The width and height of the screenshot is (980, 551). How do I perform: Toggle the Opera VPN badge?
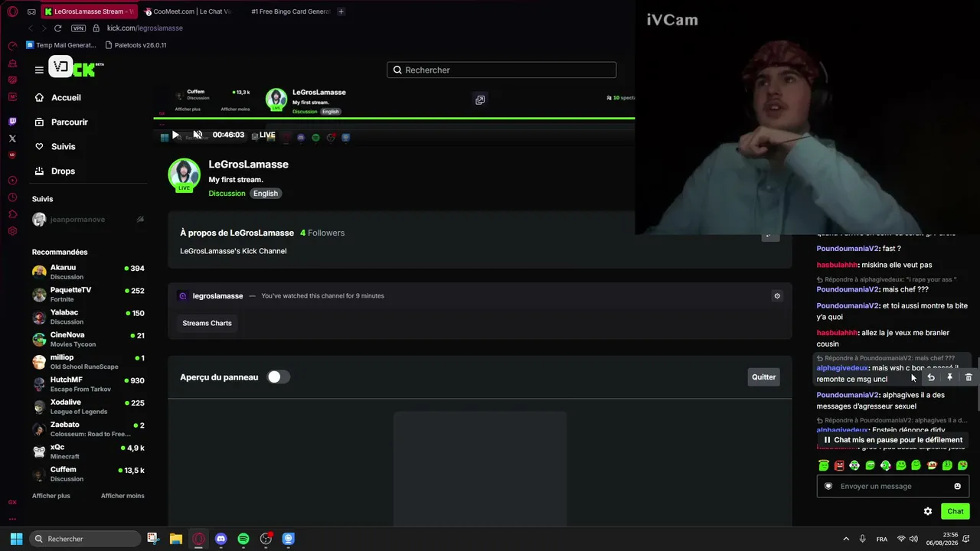click(78, 28)
